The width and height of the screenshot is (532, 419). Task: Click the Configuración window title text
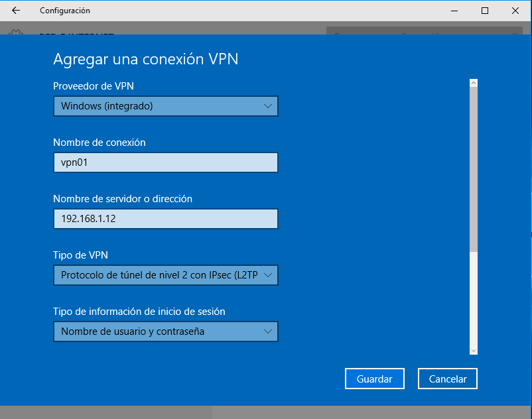coord(64,11)
